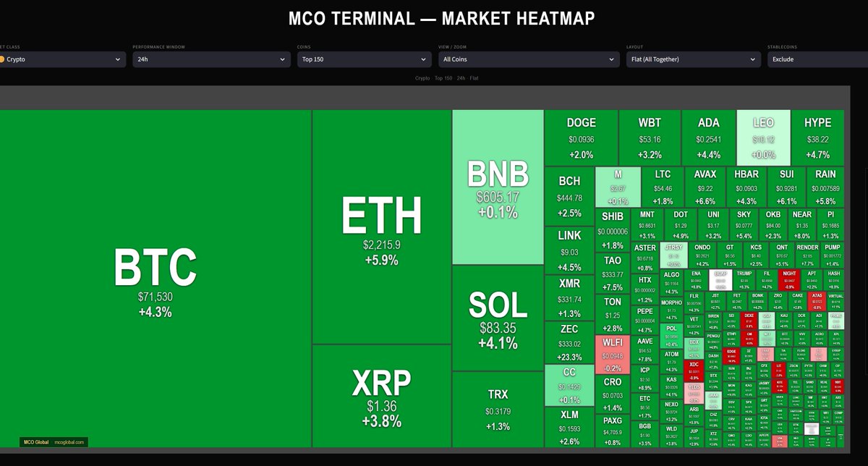Viewport: 868px width, 466px height.
Task: Open the SOL tile
Action: [498, 318]
